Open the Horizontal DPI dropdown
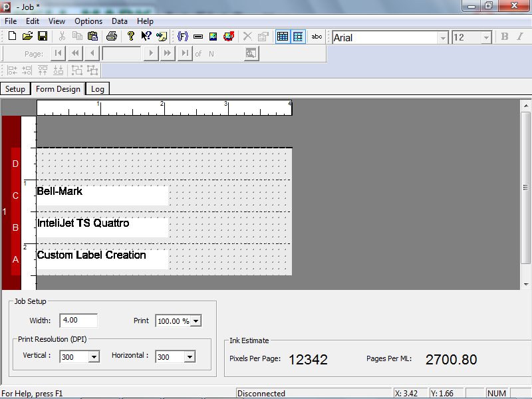Image resolution: width=532 pixels, height=399 pixels. 190,357
